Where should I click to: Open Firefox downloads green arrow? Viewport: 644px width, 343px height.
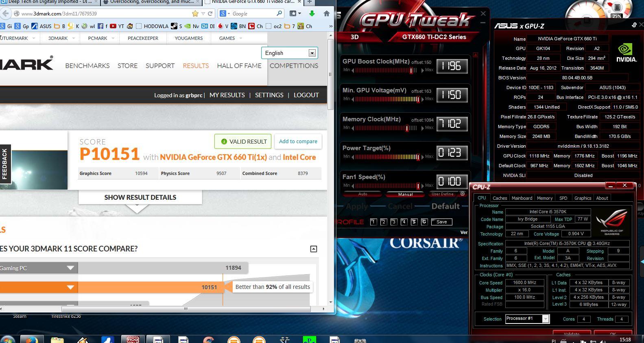(x=312, y=13)
